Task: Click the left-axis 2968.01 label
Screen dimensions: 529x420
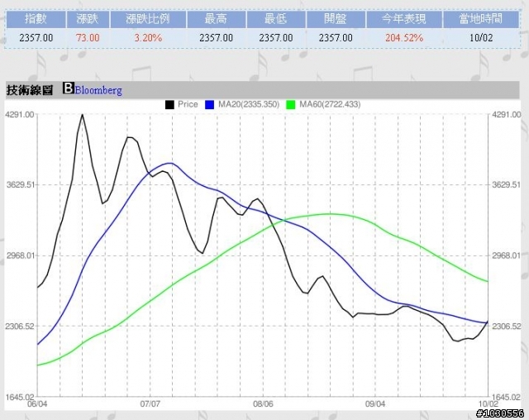Action: click(x=20, y=255)
